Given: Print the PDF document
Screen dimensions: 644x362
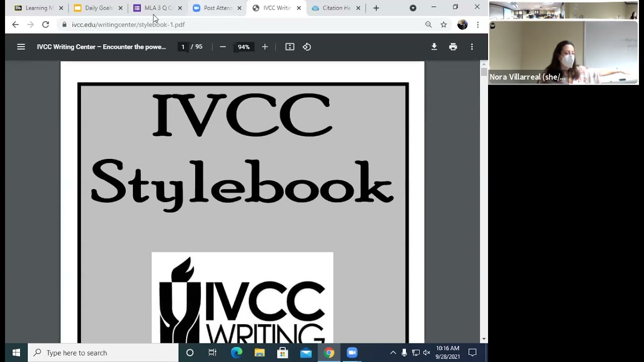Looking at the screenshot, I should point(453,47).
